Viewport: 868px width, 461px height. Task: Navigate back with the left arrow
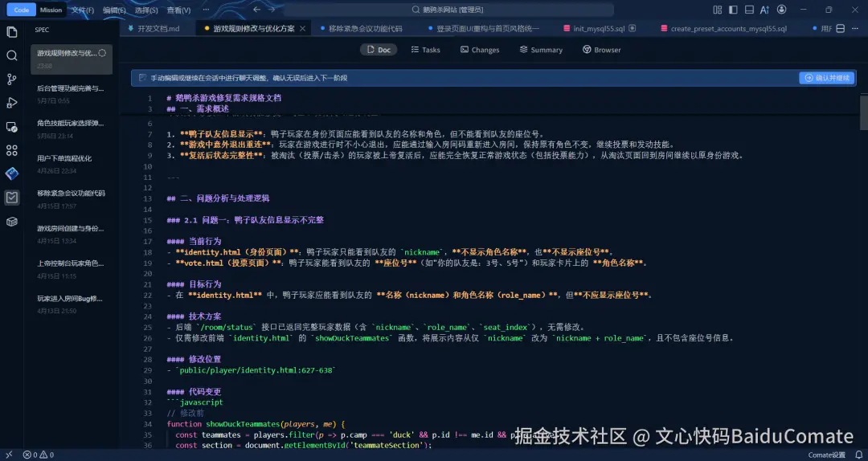(x=256, y=10)
